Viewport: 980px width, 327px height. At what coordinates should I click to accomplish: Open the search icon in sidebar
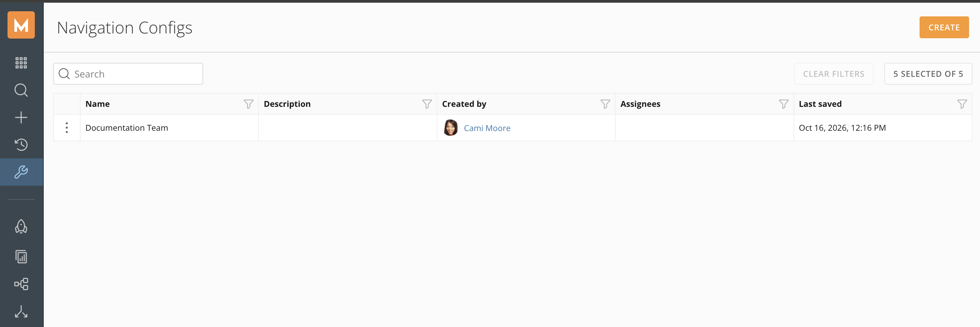tap(21, 90)
